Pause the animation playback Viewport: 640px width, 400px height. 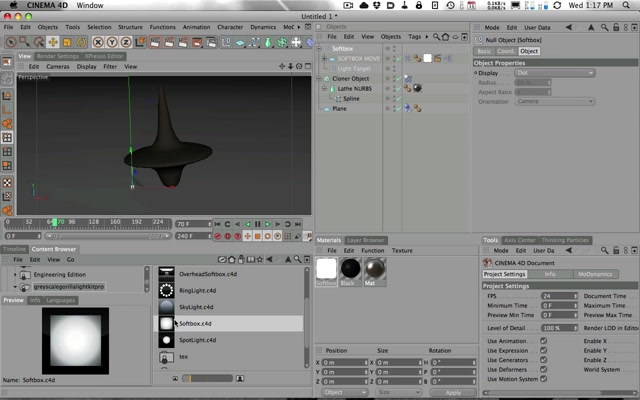coord(258,224)
